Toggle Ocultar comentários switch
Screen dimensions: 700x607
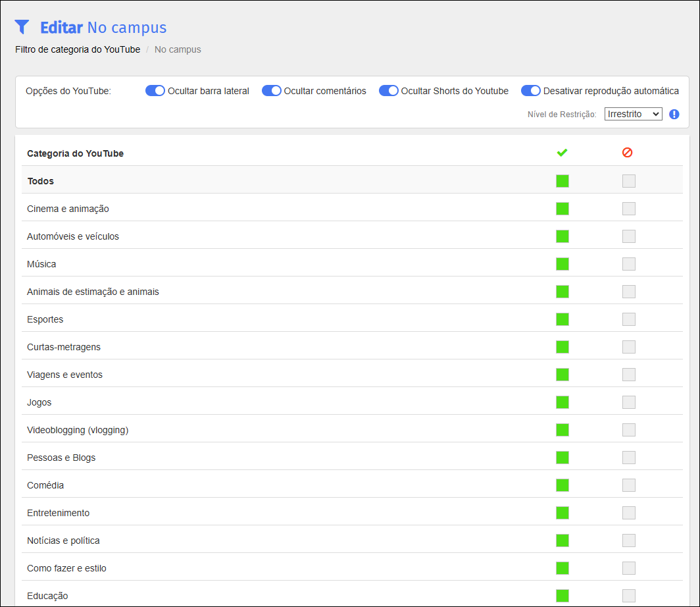coord(272,91)
